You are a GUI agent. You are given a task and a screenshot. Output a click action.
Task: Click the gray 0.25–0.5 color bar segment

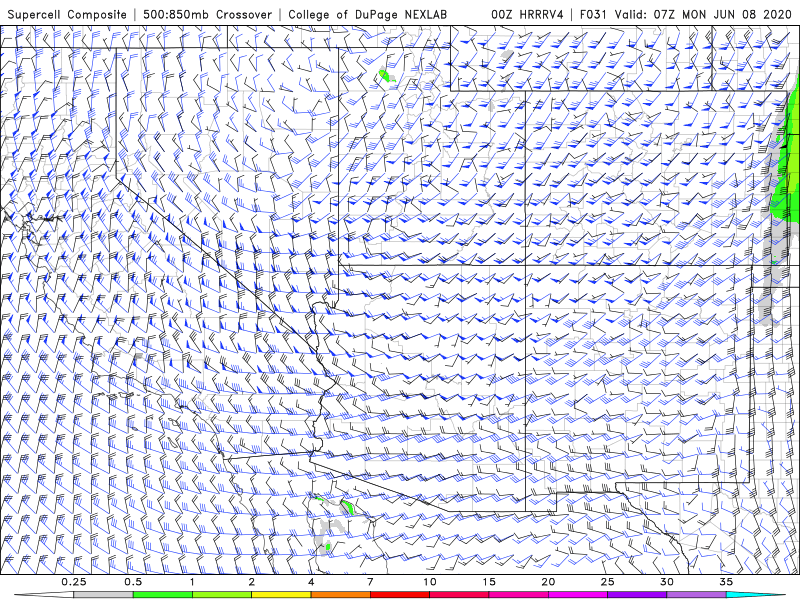coord(103,595)
